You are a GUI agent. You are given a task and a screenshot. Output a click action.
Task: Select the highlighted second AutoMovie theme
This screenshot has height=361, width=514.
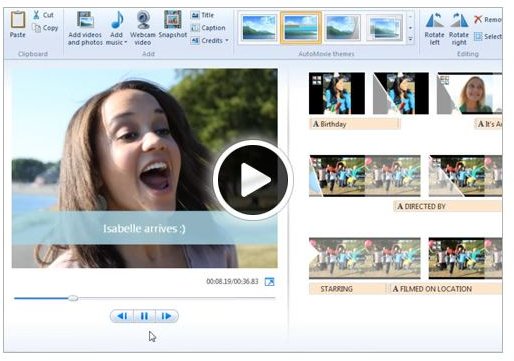coord(301,28)
